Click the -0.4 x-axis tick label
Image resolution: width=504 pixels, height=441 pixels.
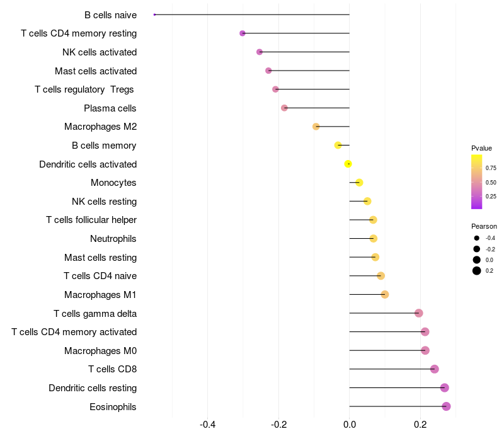click(207, 425)
